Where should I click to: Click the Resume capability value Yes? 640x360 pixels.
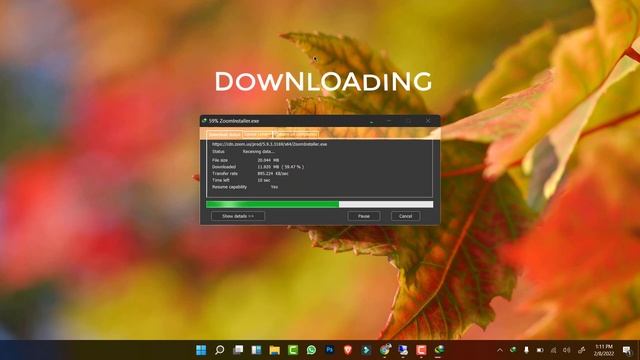(274, 187)
